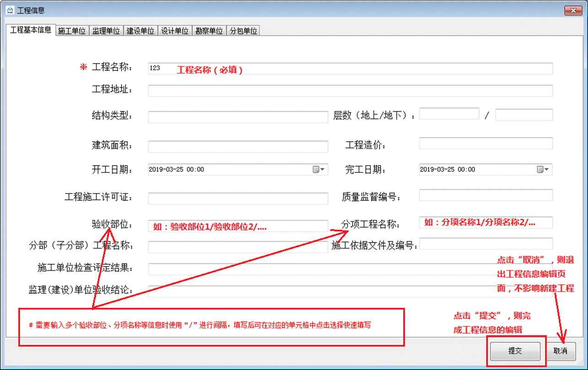Switch to the 监理单位 tab
The width and height of the screenshot is (588, 370).
coord(106,31)
